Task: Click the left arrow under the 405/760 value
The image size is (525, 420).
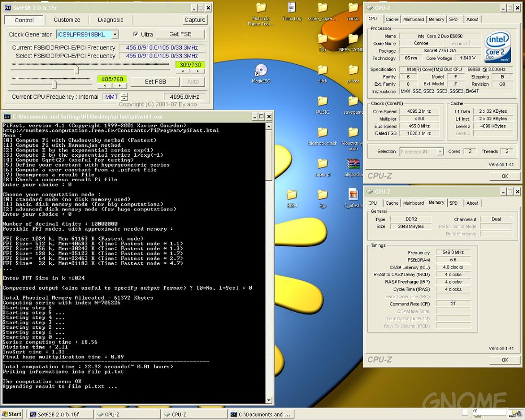Action: [105, 86]
